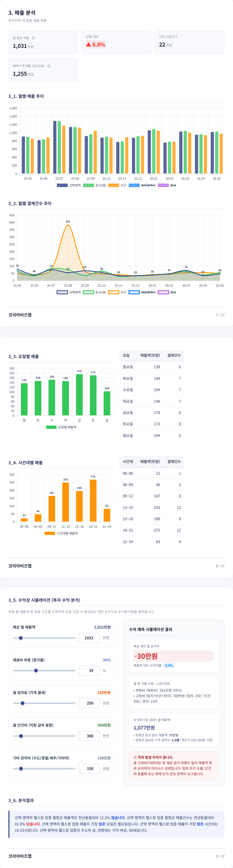Viewport: 233px width, 868px height.
Task: Click the 토 bar labeled 173 in 요일별 chart
Action: point(93,395)
